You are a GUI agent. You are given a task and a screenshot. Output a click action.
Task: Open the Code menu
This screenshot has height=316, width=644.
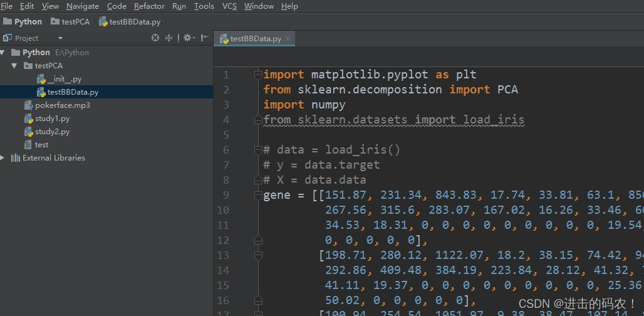(x=117, y=6)
